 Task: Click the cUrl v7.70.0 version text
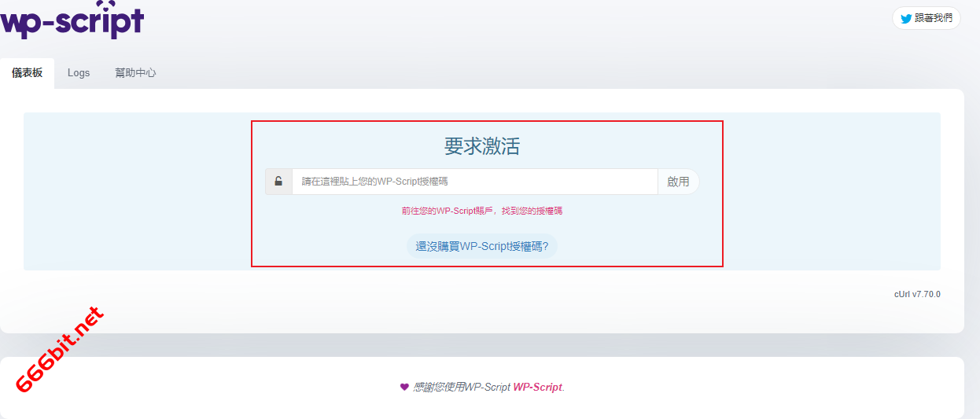[917, 294]
